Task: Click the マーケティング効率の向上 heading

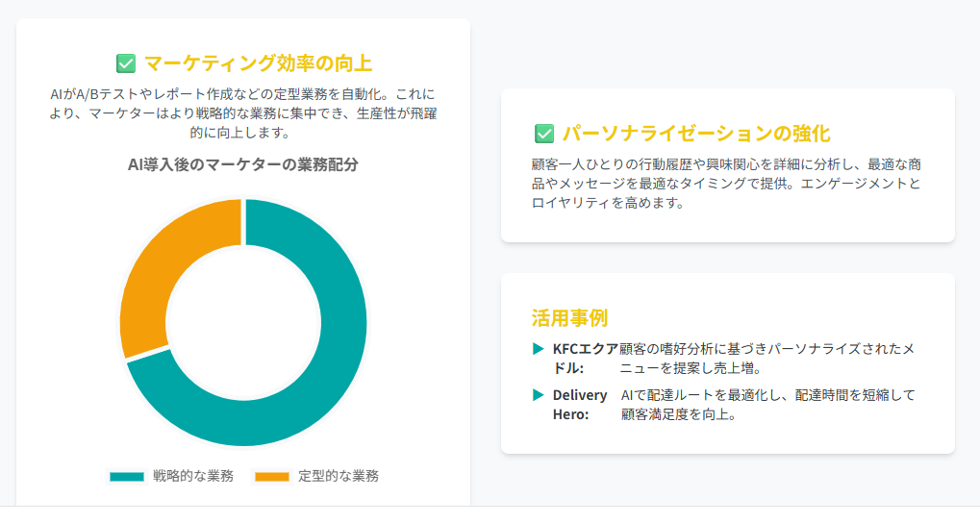Action: click(258, 63)
